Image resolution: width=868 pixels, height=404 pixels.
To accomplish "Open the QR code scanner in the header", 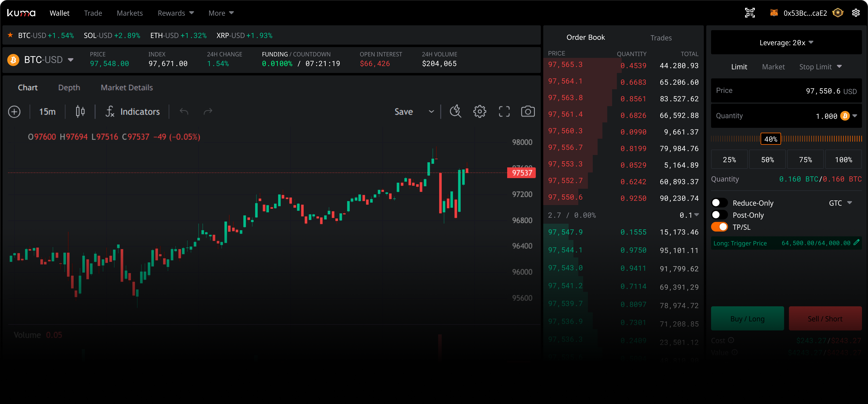I will click(750, 13).
